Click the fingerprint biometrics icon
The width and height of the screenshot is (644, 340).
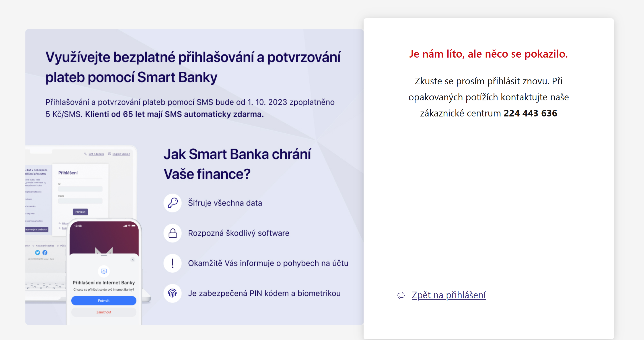(x=173, y=293)
